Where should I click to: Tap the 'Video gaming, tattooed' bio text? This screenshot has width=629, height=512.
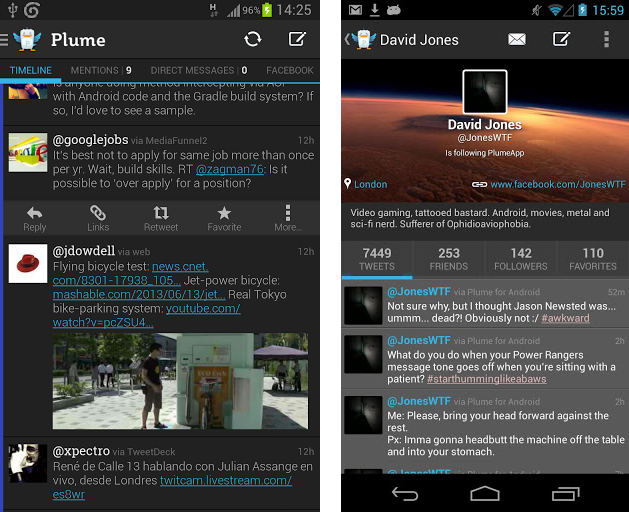tap(480, 218)
